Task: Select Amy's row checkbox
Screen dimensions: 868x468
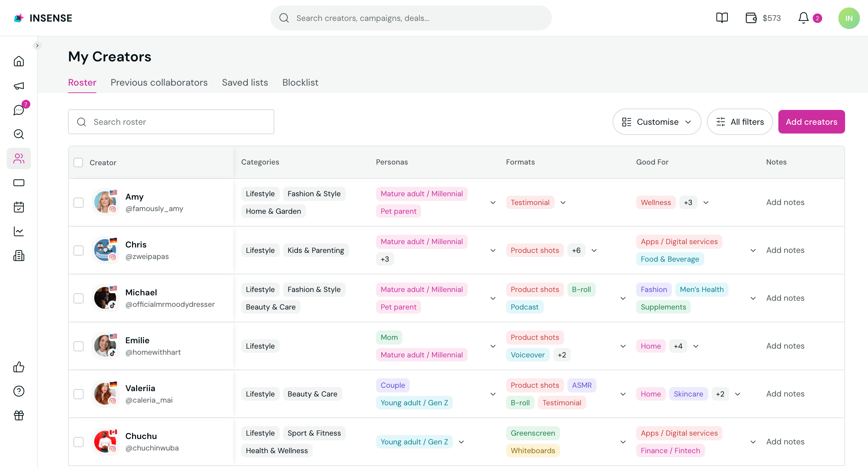Action: 79,203
